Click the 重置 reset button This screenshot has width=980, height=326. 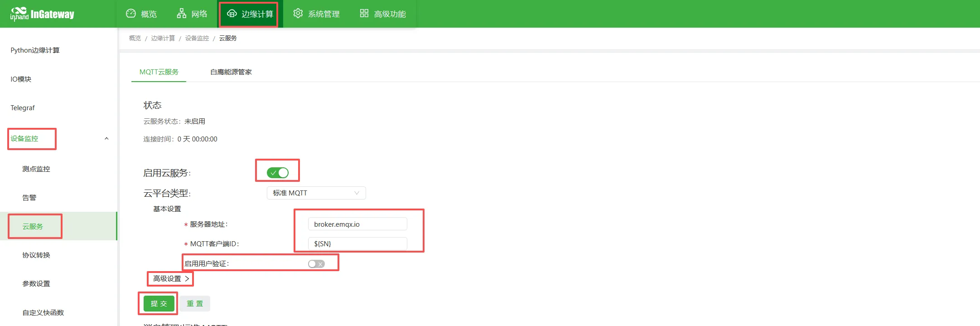pyautogui.click(x=195, y=304)
